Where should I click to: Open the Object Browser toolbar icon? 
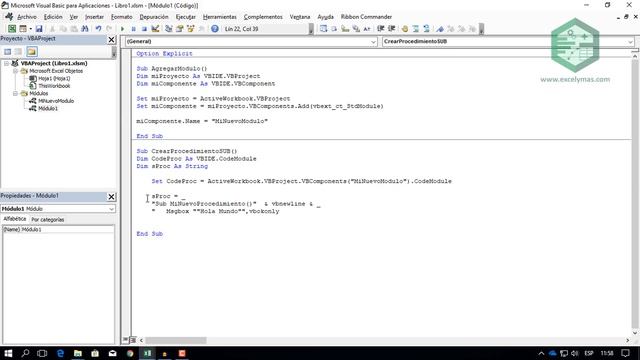(191, 29)
